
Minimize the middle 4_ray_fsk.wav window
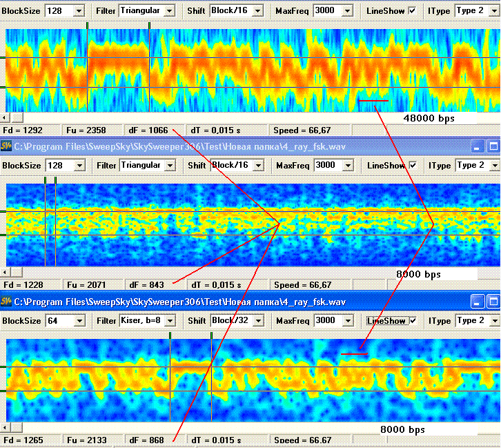click(477, 146)
